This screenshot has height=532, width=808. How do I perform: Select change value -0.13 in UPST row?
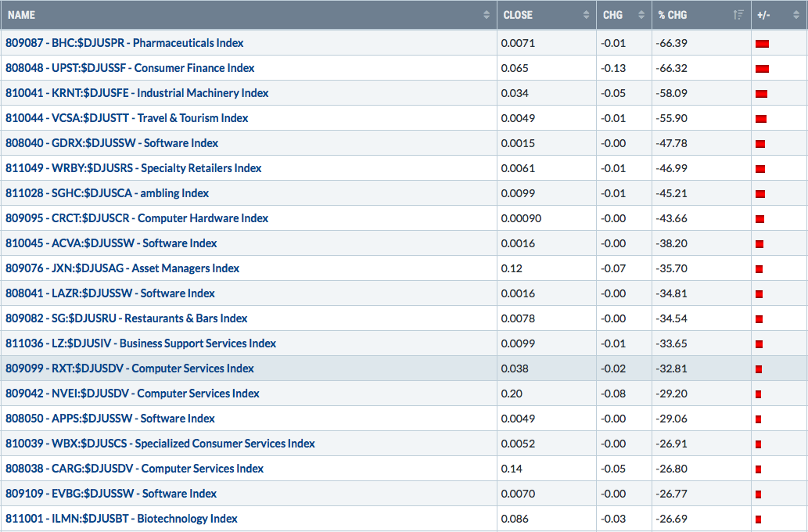click(613, 68)
